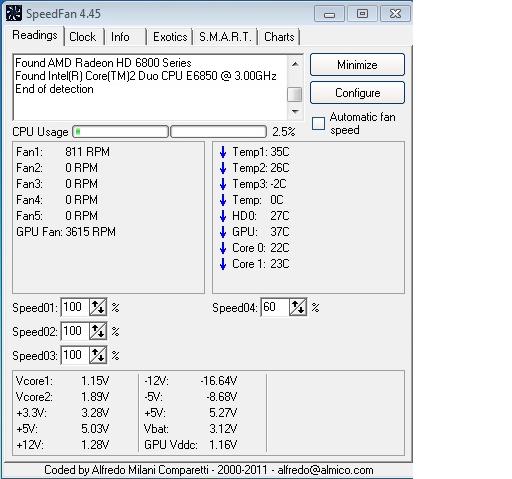512x479 pixels.
Task: Click the log scrollbar up arrow
Action: click(x=295, y=63)
